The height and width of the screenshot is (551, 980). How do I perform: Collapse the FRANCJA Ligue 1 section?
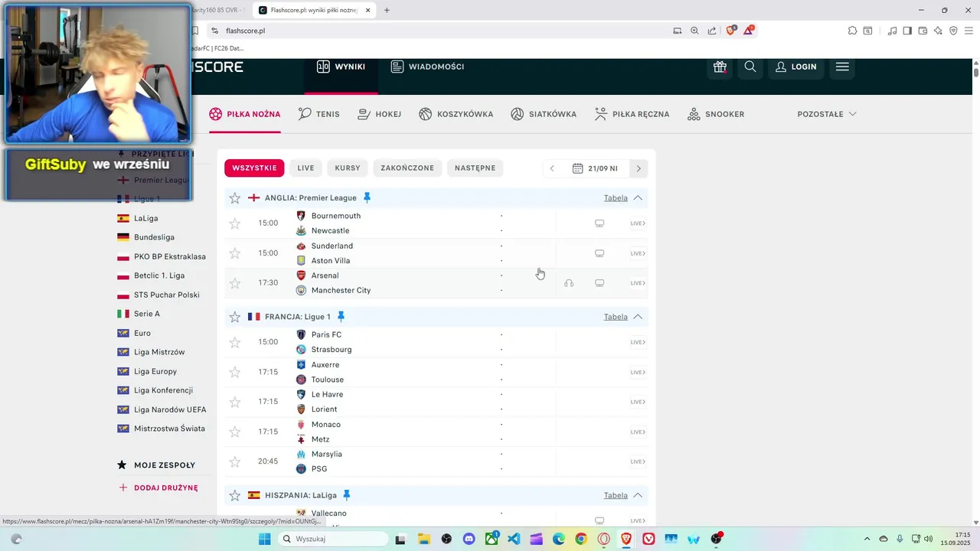(638, 317)
